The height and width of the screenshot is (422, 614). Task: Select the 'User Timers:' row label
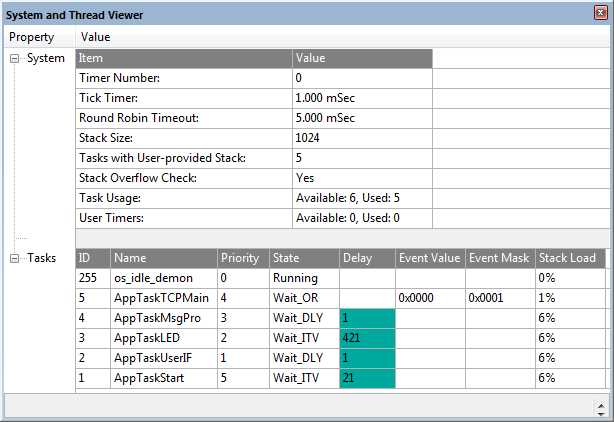(x=112, y=218)
